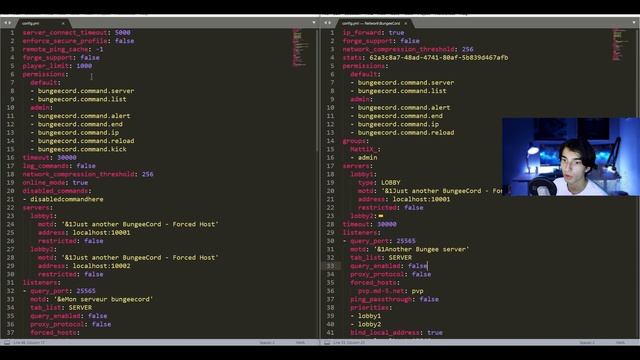This screenshot has width=640, height=360.
Task: Click the panel switcher icon in right status bar
Action: (x=327, y=342)
